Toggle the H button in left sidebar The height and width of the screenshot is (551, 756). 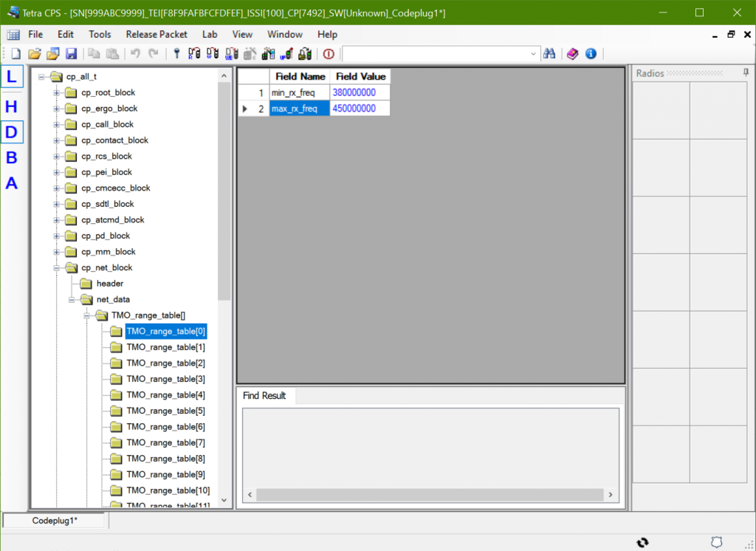12,107
